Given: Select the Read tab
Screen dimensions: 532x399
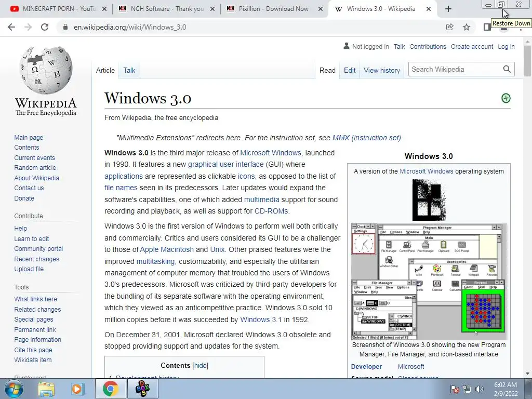Looking at the screenshot, I should [x=327, y=70].
